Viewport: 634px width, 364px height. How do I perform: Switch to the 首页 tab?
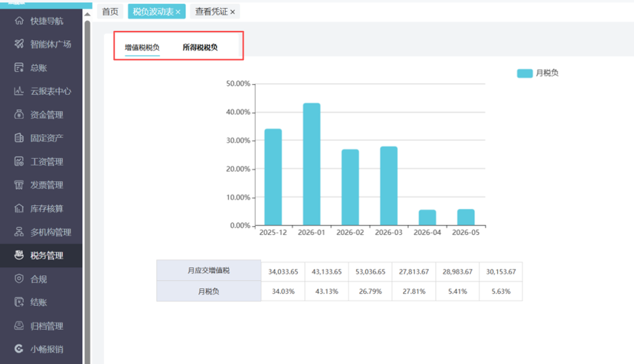(x=110, y=11)
